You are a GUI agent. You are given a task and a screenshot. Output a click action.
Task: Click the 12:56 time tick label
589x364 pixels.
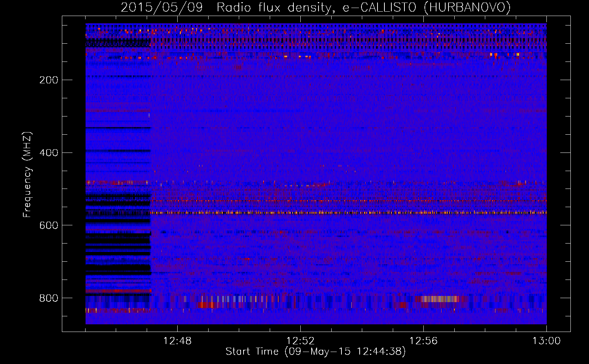coord(423,341)
